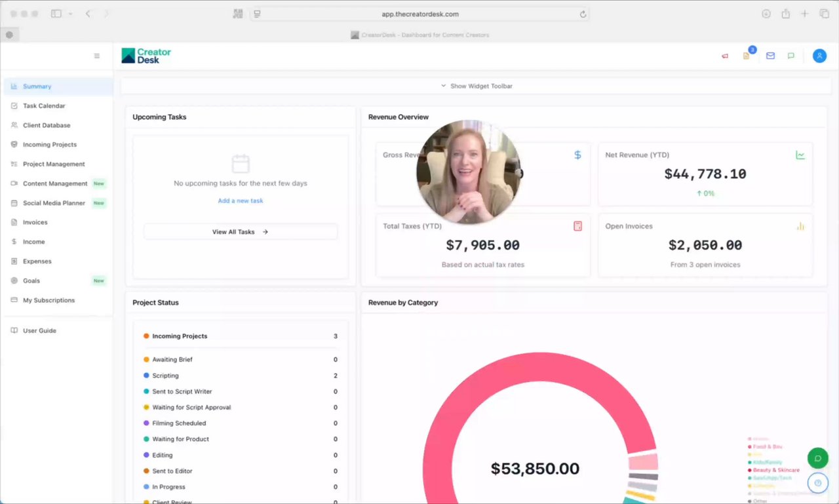839x504 pixels.
Task: Click the presenter's circular webcam video
Action: click(x=469, y=172)
